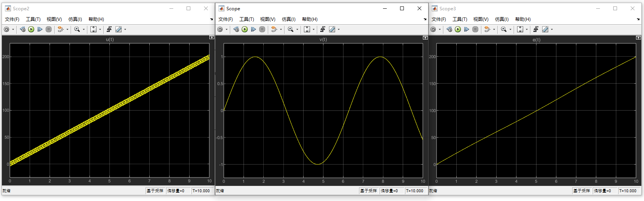The width and height of the screenshot is (644, 201).
Task: Open configuration properties gear in Scope2
Action: click(6, 29)
